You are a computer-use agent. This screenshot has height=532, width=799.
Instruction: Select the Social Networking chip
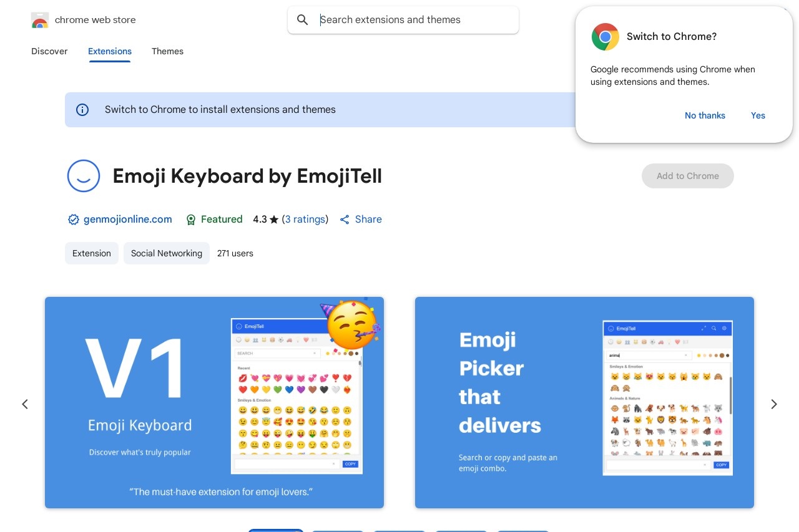point(167,253)
